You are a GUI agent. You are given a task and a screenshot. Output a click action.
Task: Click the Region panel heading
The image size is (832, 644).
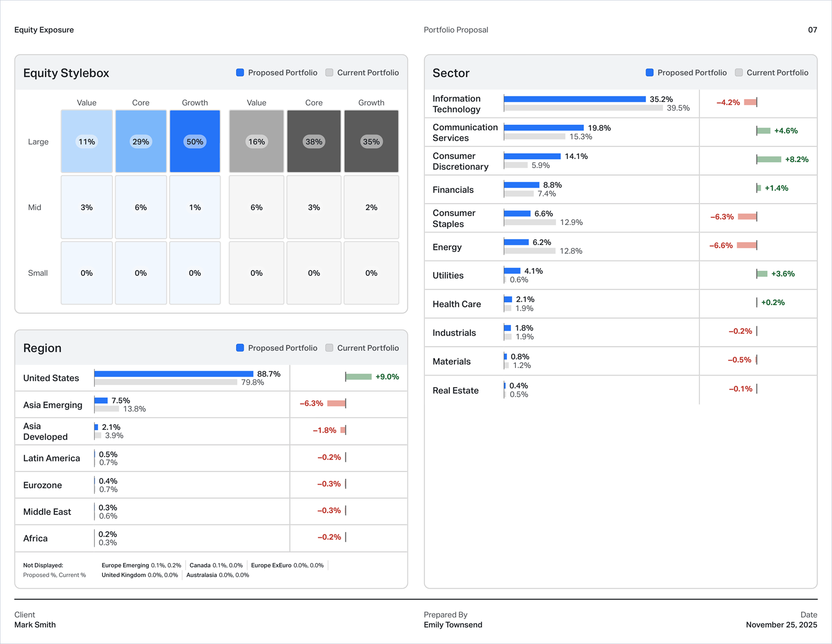click(x=42, y=348)
